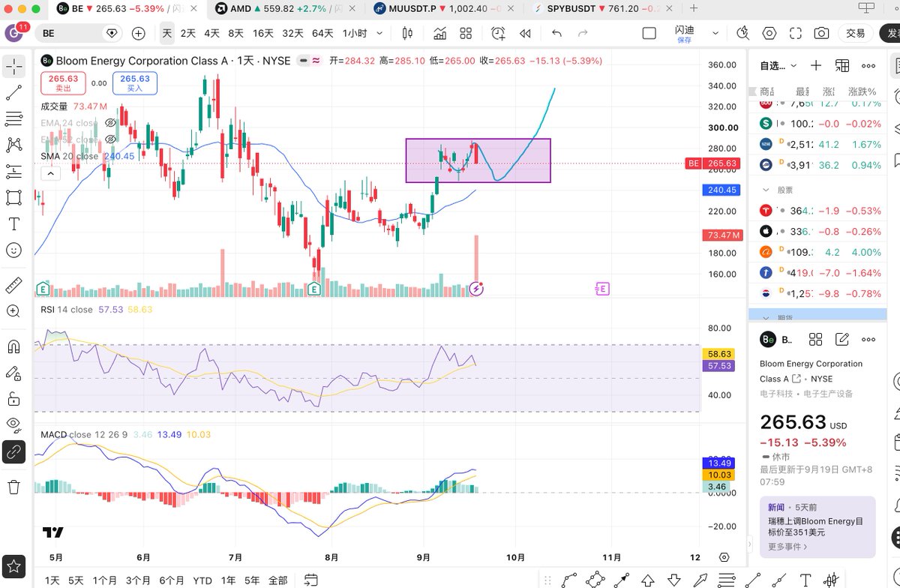Screen dimensions: 900x588
Task: Toggle lock all drawings padlock
Action: click(13, 398)
